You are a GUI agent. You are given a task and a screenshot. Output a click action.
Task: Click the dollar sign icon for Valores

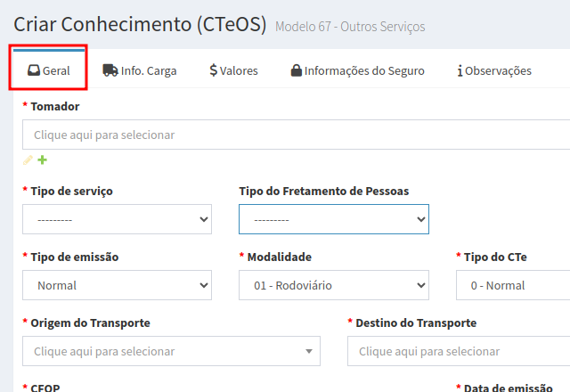point(214,71)
